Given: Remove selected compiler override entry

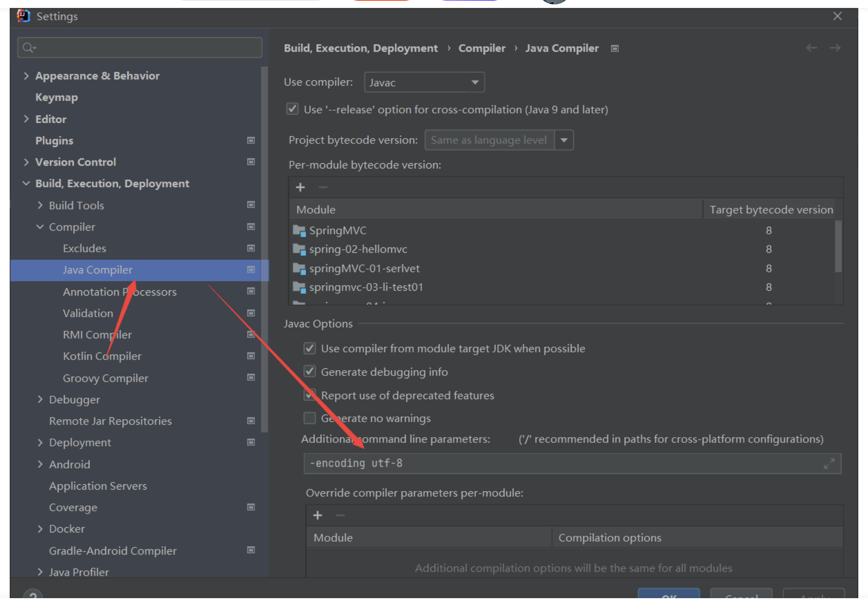Looking at the screenshot, I should [x=340, y=515].
